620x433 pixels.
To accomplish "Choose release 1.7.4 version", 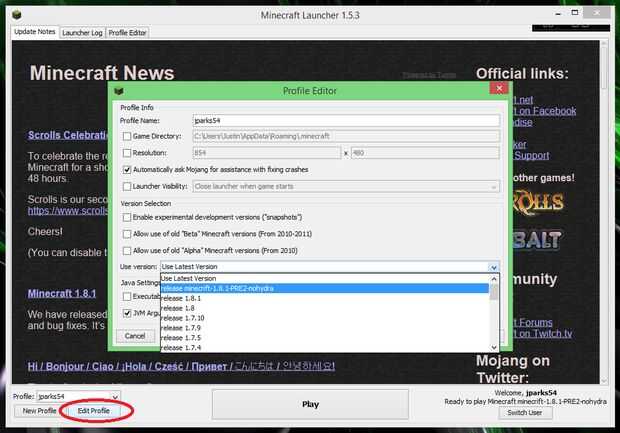I will point(325,348).
